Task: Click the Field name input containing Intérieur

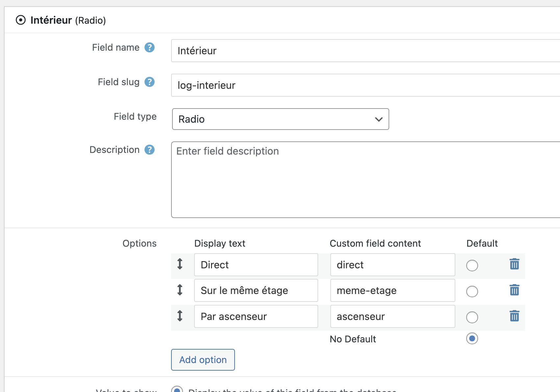Action: 365,51
